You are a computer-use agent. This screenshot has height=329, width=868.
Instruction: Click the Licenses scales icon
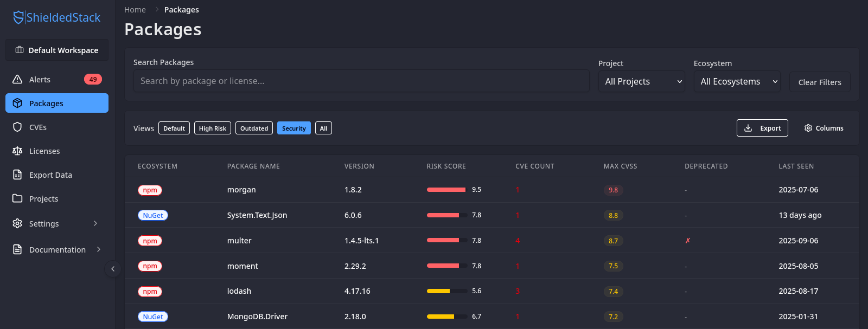(x=17, y=151)
